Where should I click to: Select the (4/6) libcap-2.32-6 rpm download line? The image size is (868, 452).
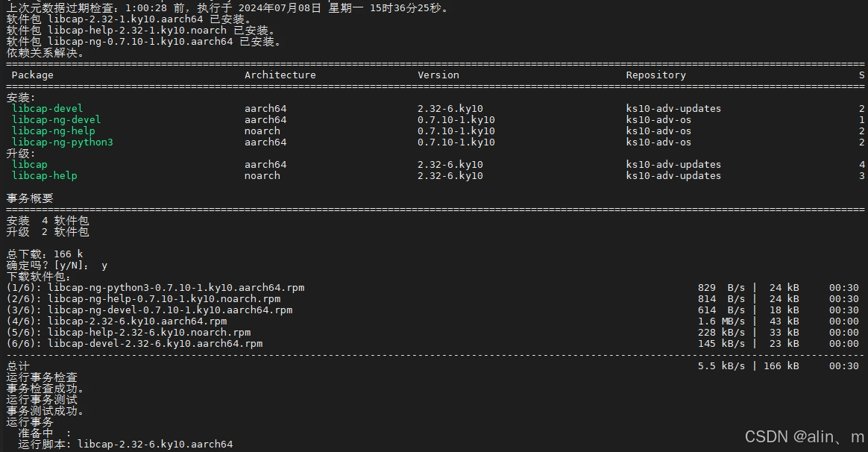point(116,321)
